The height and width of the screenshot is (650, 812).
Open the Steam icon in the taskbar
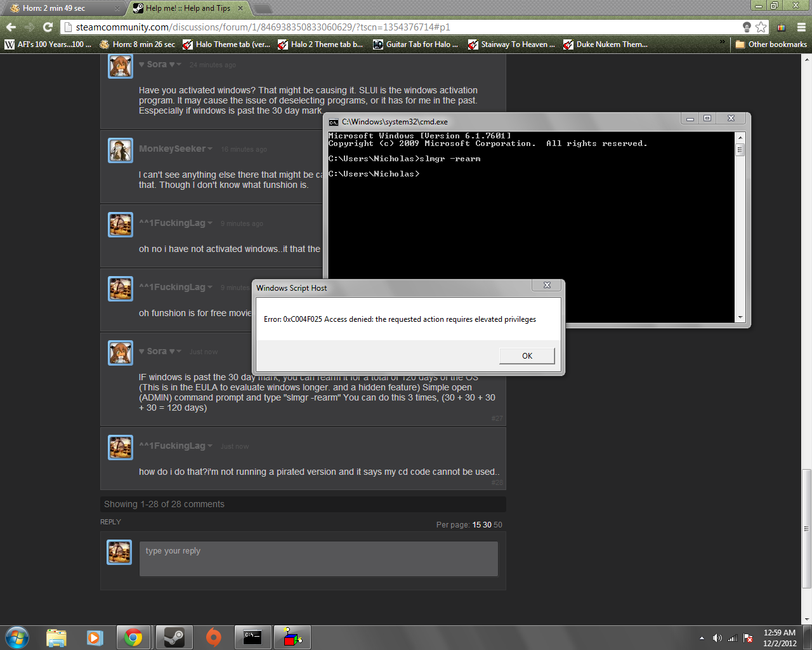coord(174,637)
